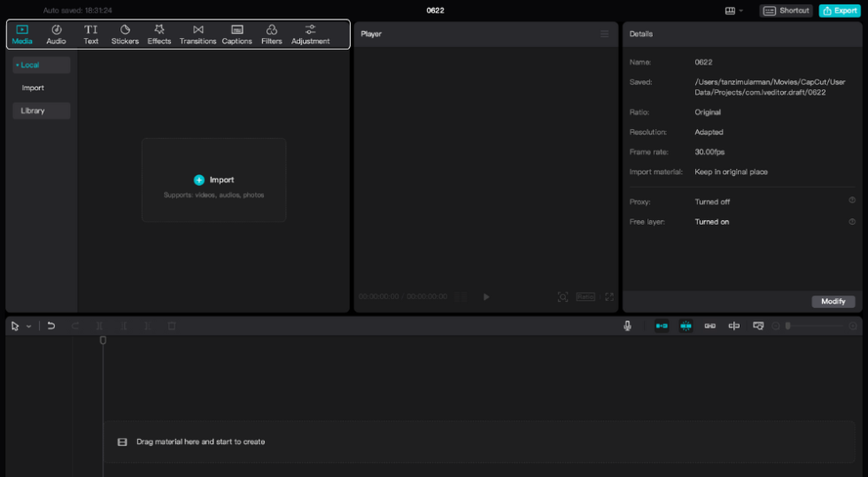Click the timeline zoom slider
868x477 pixels.
(x=815, y=326)
